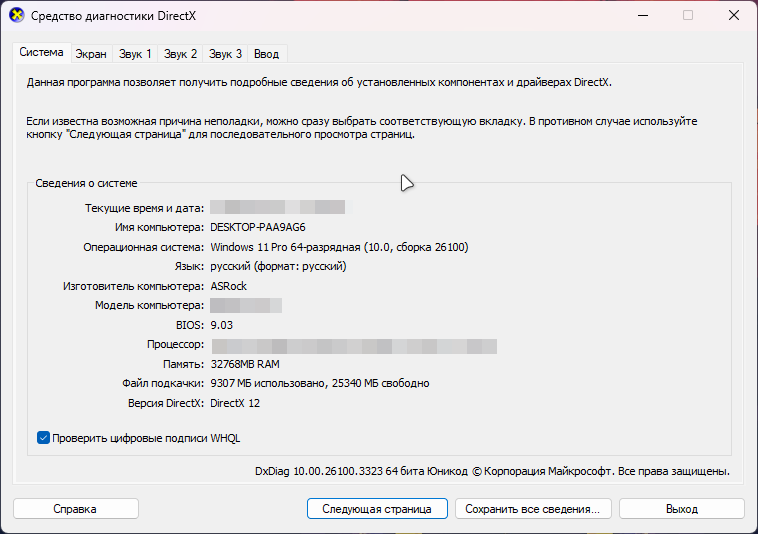Click the memory value 32768MB RAM

(x=245, y=364)
